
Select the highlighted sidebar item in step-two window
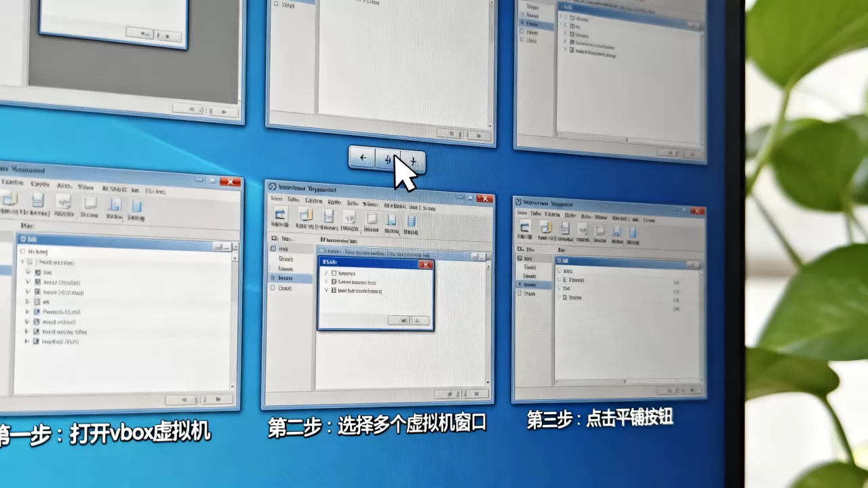(290, 279)
